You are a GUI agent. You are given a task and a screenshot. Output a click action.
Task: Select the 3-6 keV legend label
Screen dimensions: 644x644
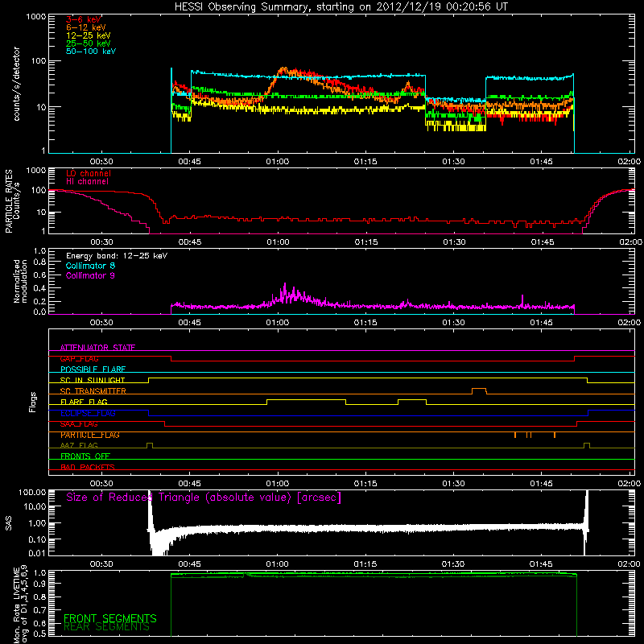coord(84,19)
